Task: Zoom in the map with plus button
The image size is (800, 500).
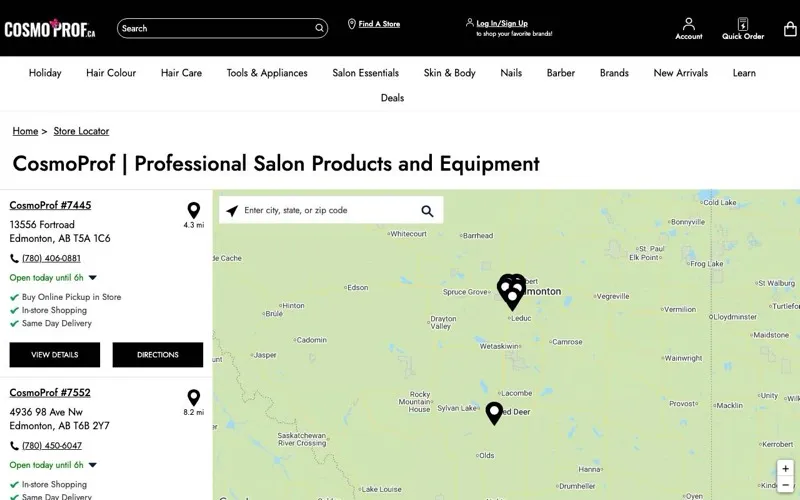Action: coord(785,468)
